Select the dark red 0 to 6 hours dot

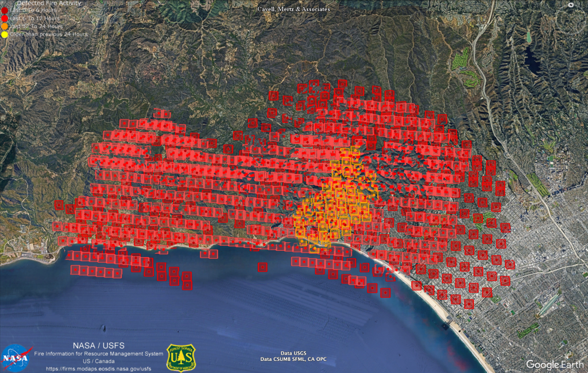click(5, 10)
